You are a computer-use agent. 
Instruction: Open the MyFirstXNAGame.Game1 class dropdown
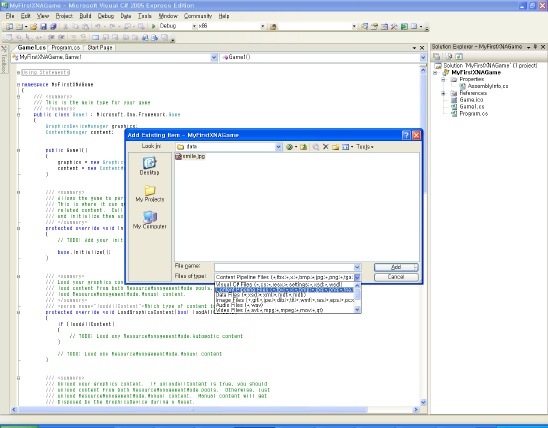tap(214, 58)
